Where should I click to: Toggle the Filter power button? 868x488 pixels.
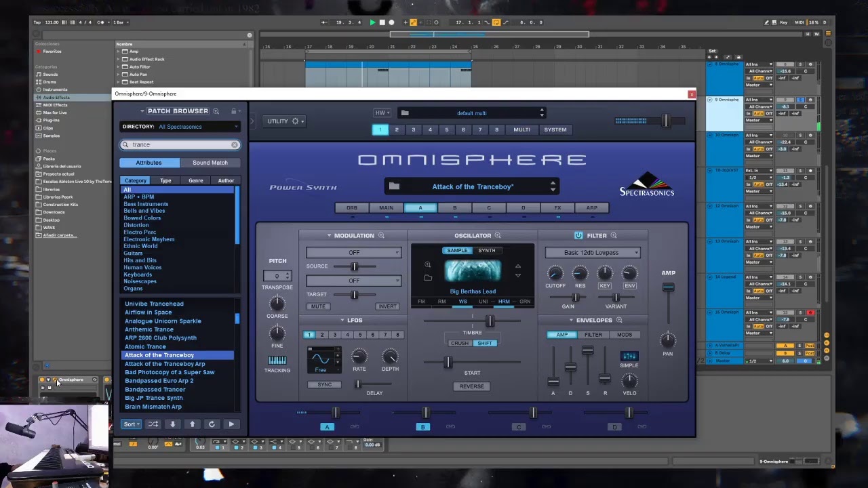pyautogui.click(x=578, y=236)
